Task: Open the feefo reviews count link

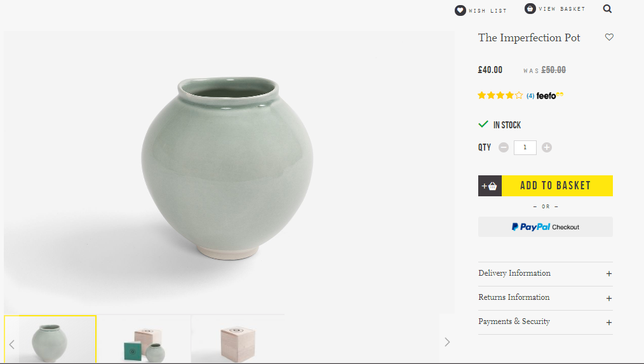Action: pos(530,96)
